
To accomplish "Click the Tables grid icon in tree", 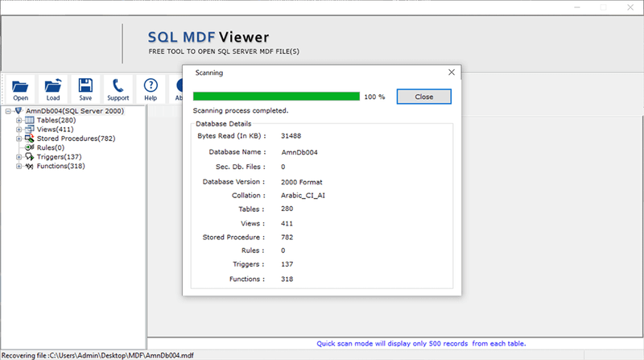I will pyautogui.click(x=29, y=120).
